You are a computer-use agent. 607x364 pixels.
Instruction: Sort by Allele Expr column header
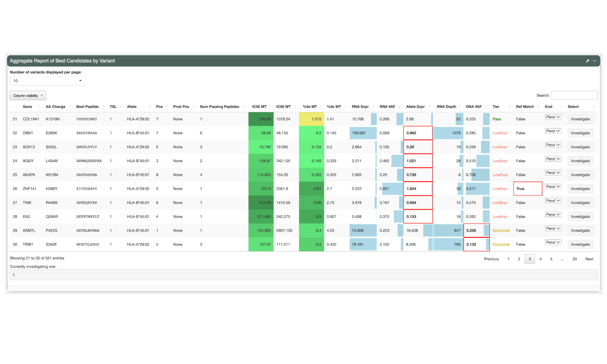tap(415, 107)
